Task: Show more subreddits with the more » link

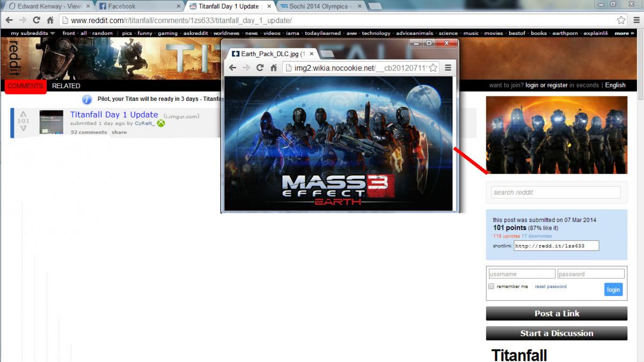Action: click(625, 33)
